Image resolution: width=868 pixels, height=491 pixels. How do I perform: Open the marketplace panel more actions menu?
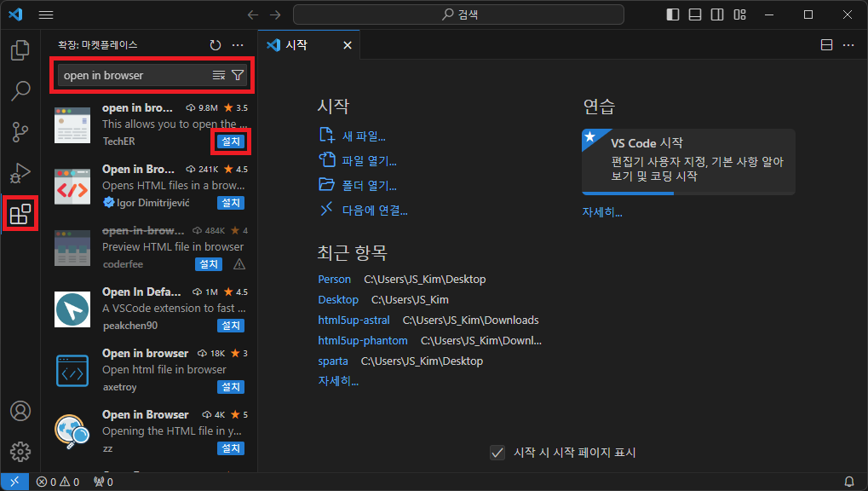pyautogui.click(x=238, y=45)
